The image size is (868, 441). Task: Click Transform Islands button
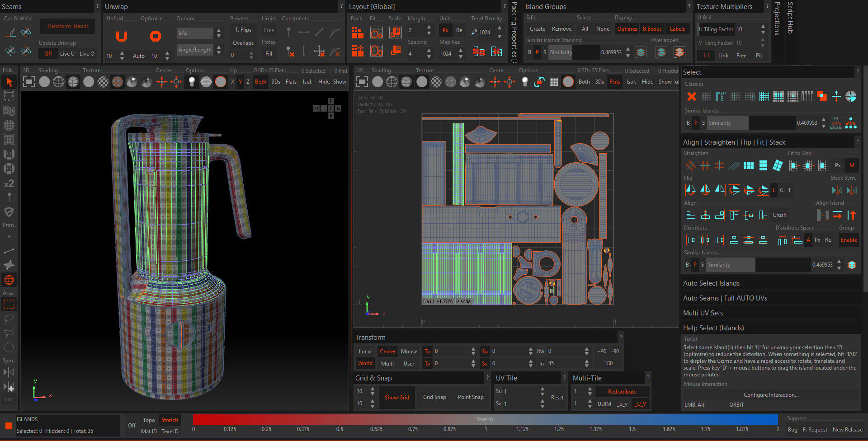[68, 26]
